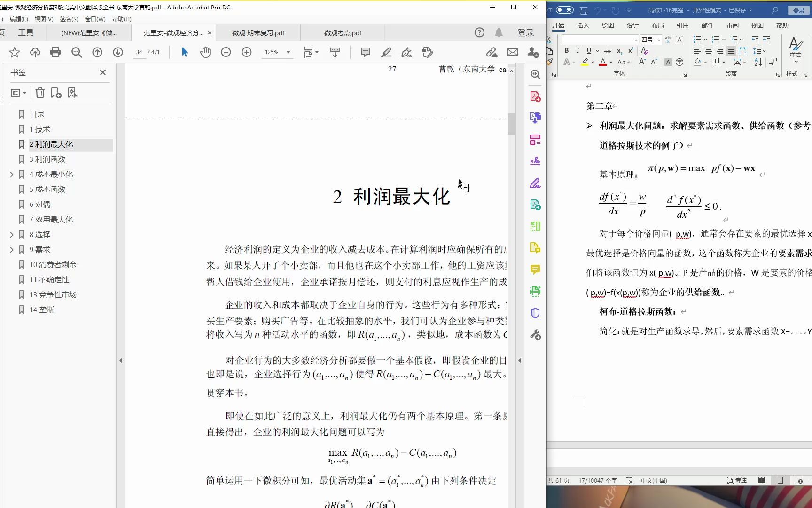
Task: Click 登录 in Acrobat toolbar
Action: 525,32
